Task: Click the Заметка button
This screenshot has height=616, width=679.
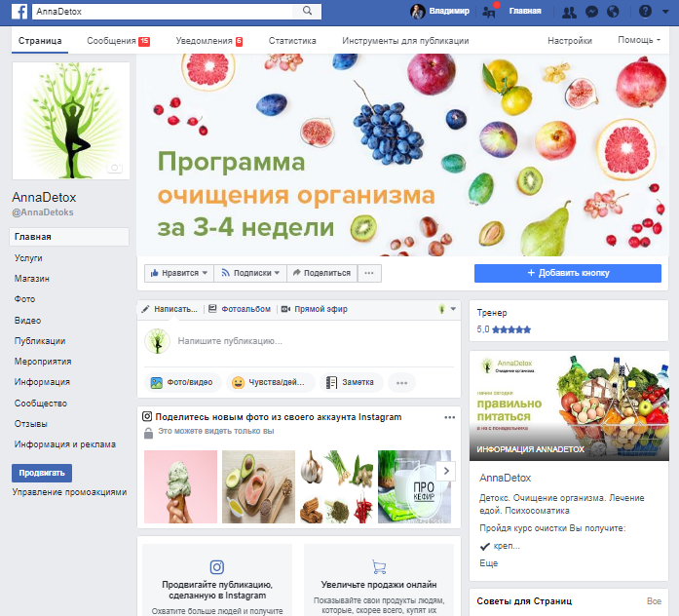Action: [352, 382]
